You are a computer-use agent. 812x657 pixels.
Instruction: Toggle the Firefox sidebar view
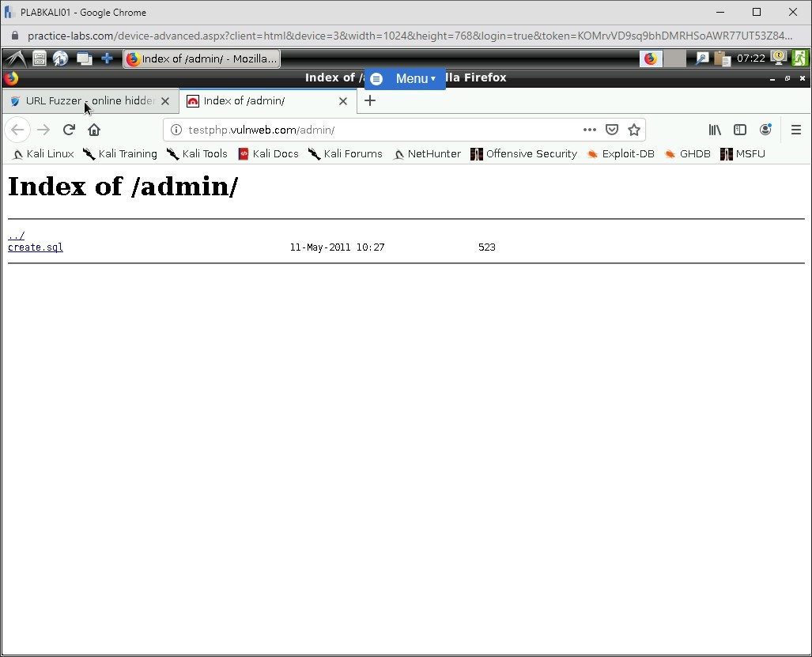pos(739,130)
